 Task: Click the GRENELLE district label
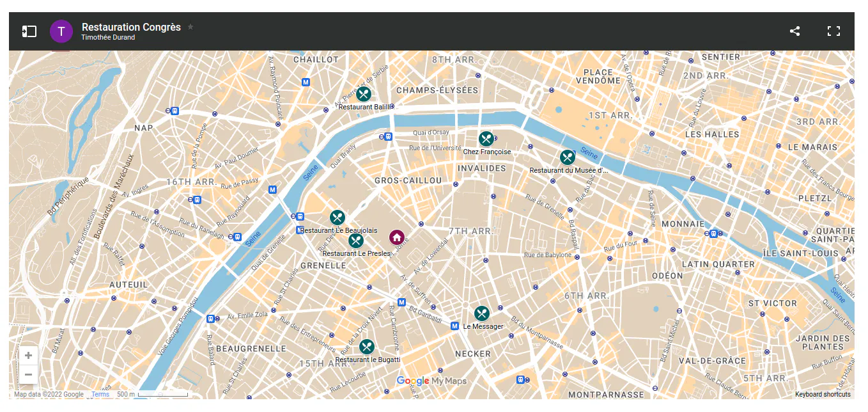pos(323,265)
